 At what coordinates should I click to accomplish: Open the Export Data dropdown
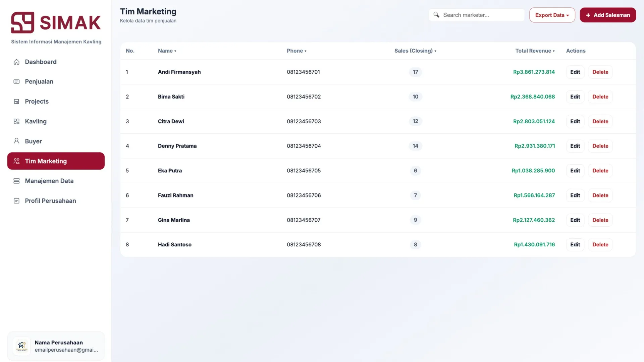(552, 15)
